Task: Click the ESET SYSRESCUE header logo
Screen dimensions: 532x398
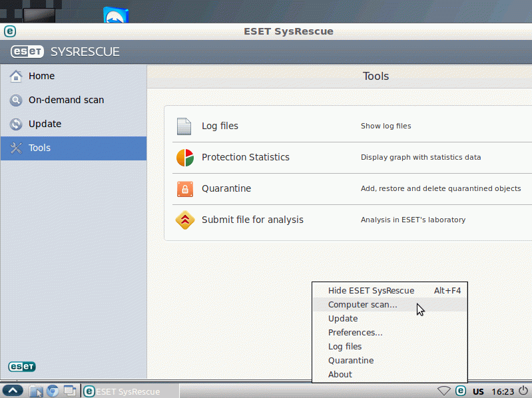Action: (65, 51)
